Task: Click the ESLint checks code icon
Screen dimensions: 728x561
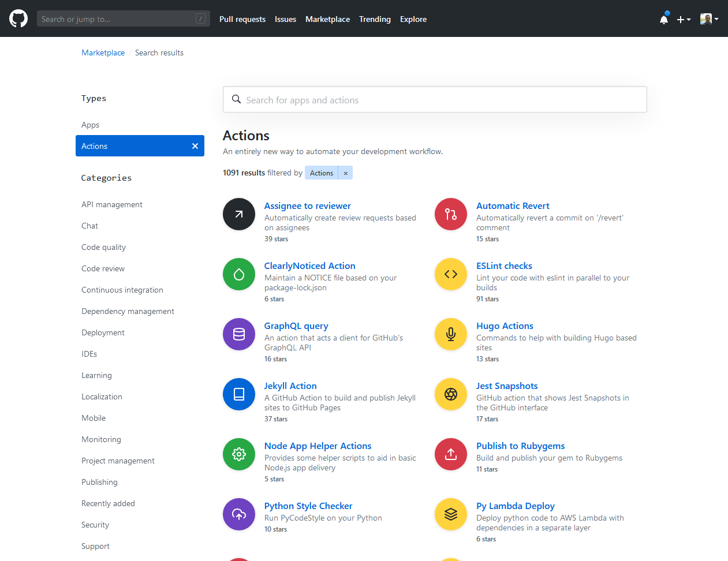Action: point(451,274)
